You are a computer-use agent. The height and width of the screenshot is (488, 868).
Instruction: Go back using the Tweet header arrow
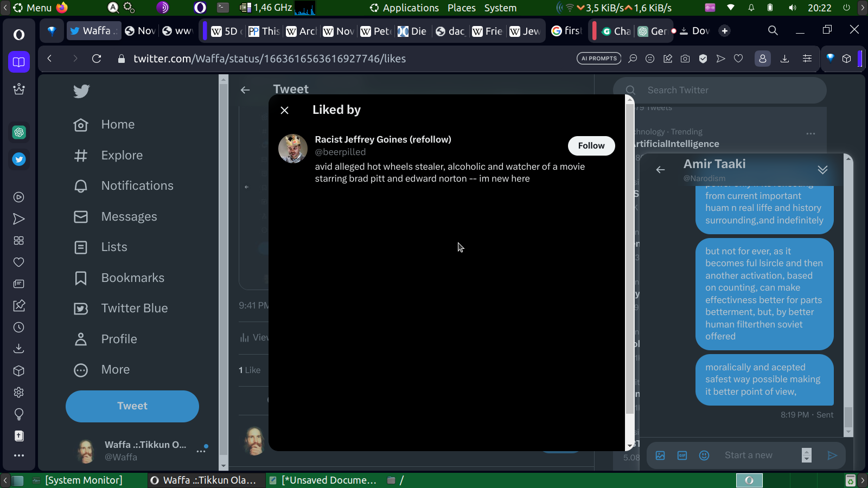click(245, 90)
